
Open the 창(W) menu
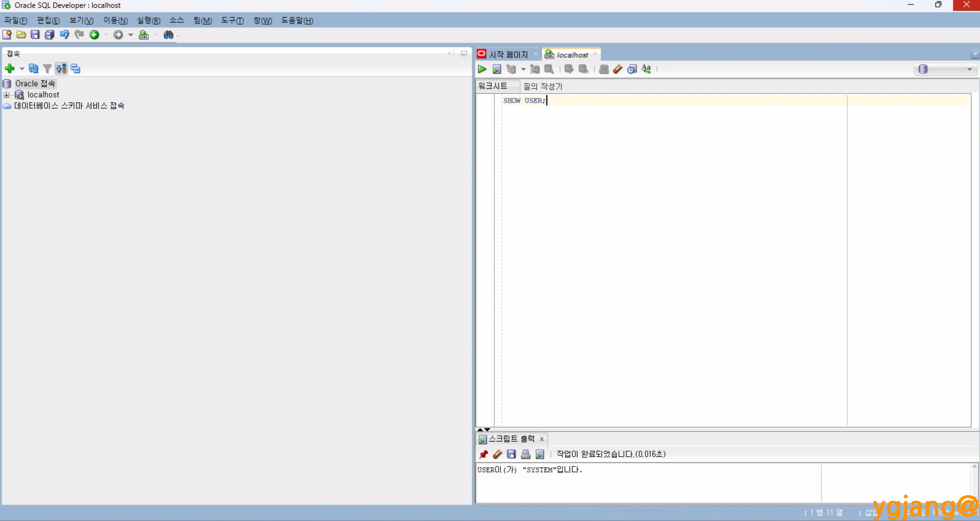pyautogui.click(x=263, y=20)
